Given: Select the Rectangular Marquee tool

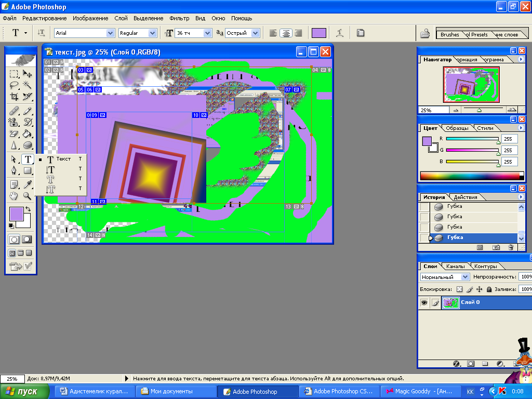Looking at the screenshot, I should click(14, 73).
